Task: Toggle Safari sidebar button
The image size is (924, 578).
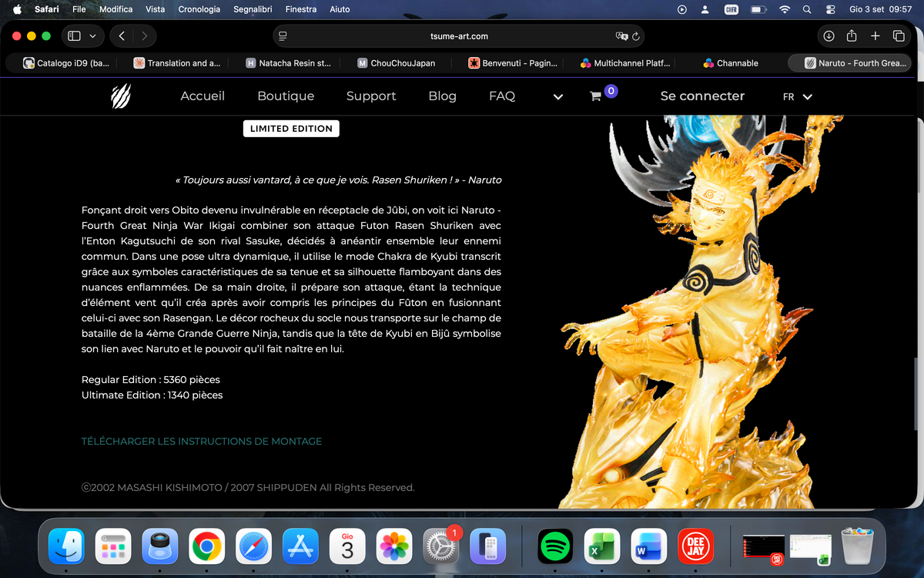Action: 75,35
